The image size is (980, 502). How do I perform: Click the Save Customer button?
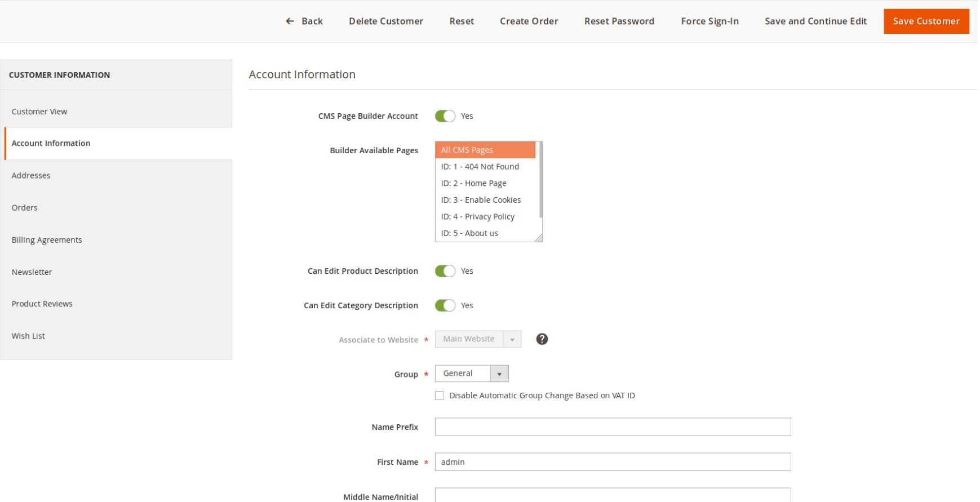click(926, 21)
